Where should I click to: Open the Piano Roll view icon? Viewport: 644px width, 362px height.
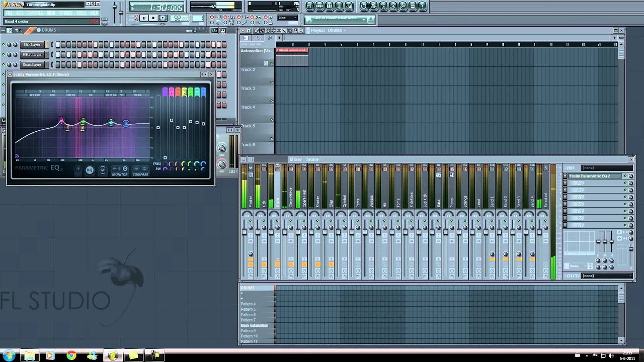click(330, 7)
